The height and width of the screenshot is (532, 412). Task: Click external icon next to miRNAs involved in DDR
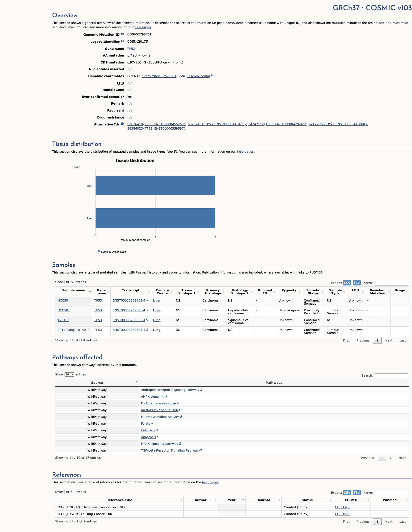click(x=180, y=410)
